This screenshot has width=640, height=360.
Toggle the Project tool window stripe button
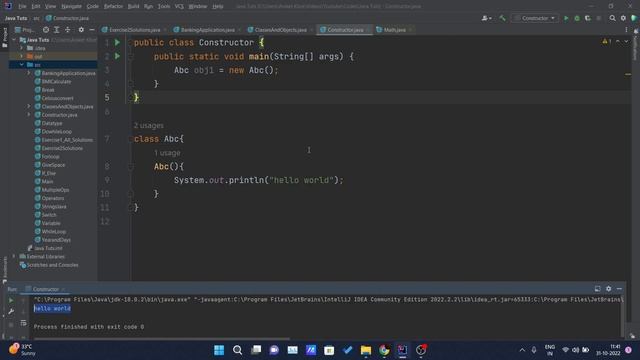[x=4, y=38]
